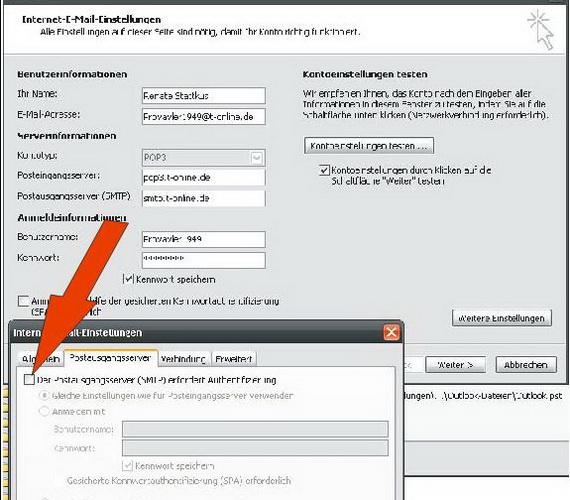The height and width of the screenshot is (500, 570).
Task: Open the Erweitert tab
Action: coord(234,359)
